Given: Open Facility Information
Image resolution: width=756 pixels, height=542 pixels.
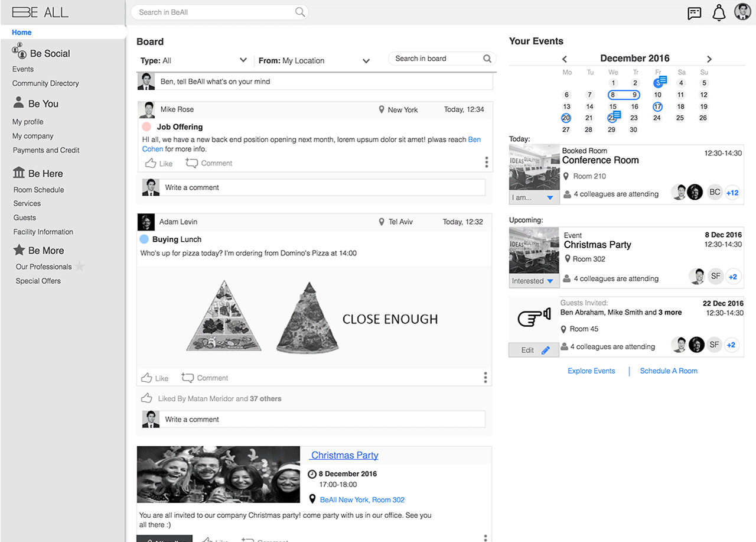Looking at the screenshot, I should [43, 232].
